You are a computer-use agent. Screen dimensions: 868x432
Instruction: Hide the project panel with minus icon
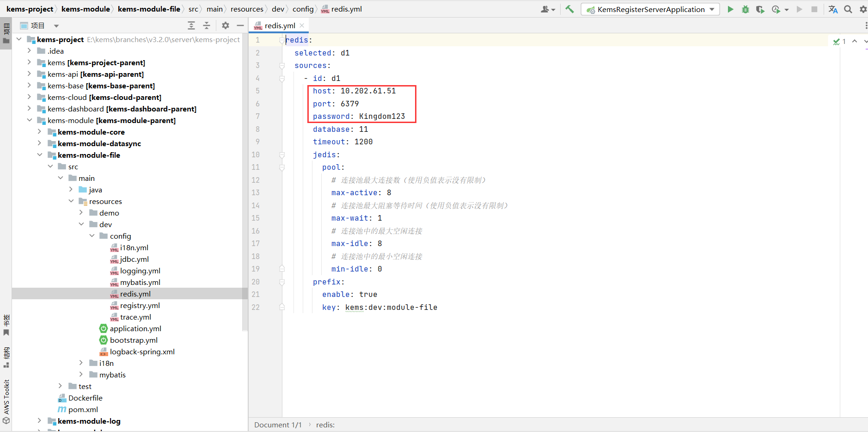point(240,25)
